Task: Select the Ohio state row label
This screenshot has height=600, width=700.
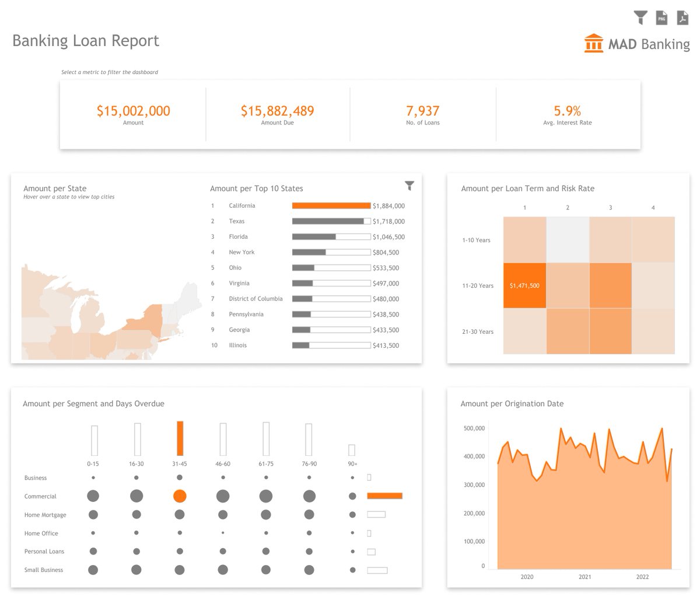Action: (x=235, y=268)
